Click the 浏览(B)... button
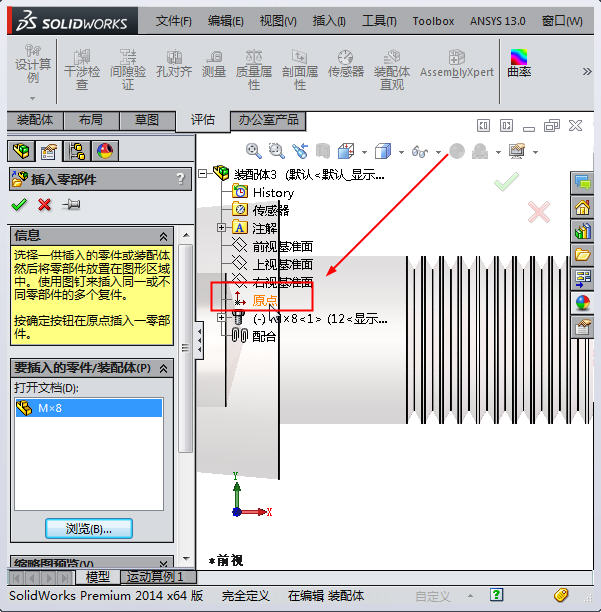This screenshot has height=612, width=601. [x=89, y=528]
